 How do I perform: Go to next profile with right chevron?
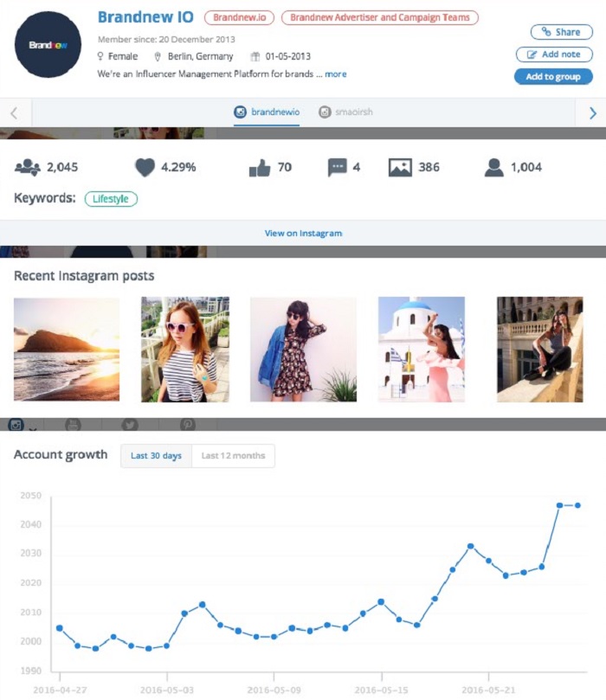point(593,113)
